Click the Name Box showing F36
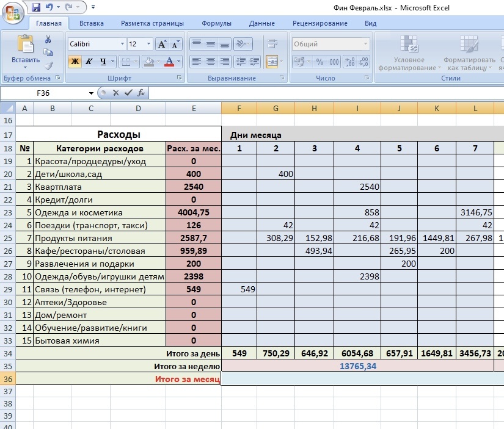Viewport: 504px width, 429px height. (x=43, y=93)
